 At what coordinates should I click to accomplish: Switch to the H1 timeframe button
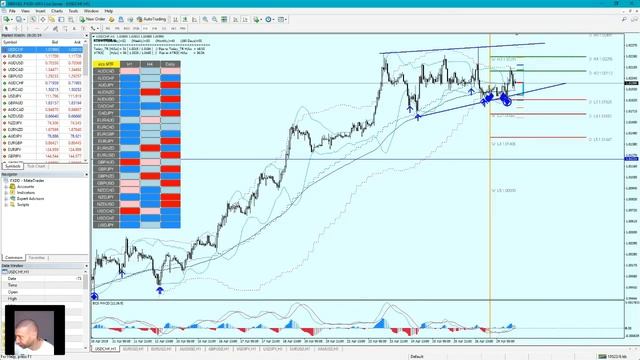145,29
